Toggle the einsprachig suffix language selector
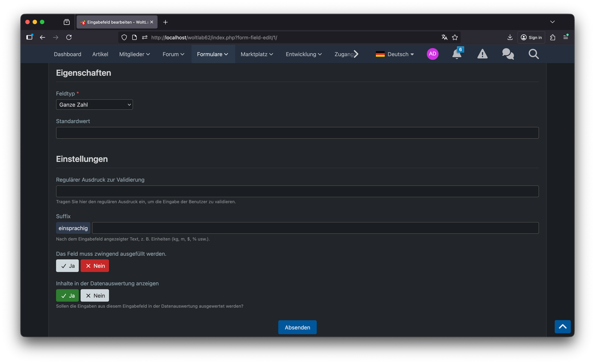Image resolution: width=595 pixels, height=364 pixels. point(73,228)
